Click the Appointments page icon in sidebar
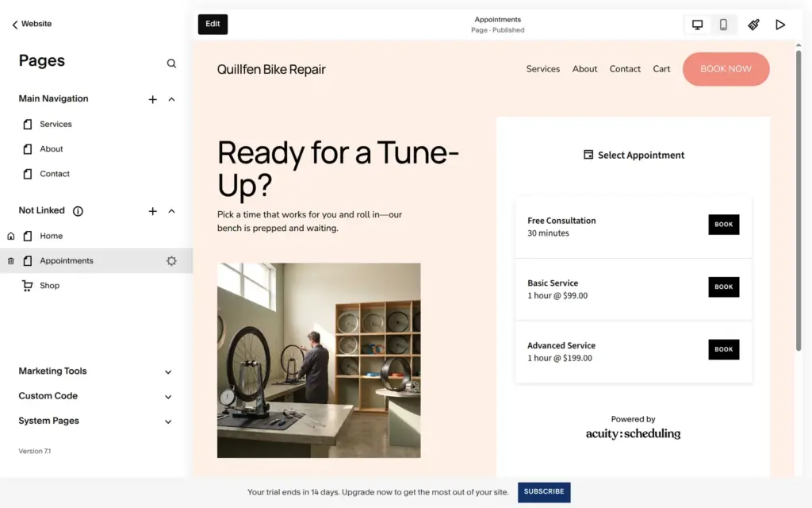 coord(28,260)
